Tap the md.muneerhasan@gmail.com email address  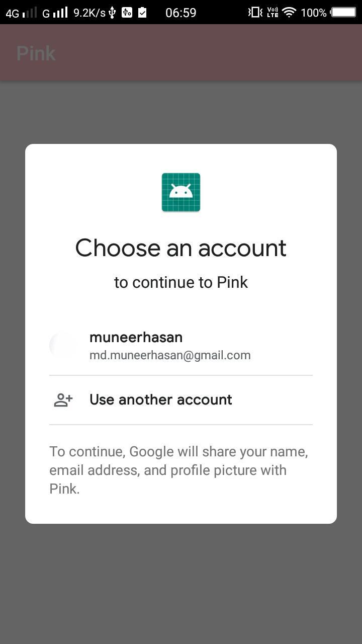tap(170, 355)
